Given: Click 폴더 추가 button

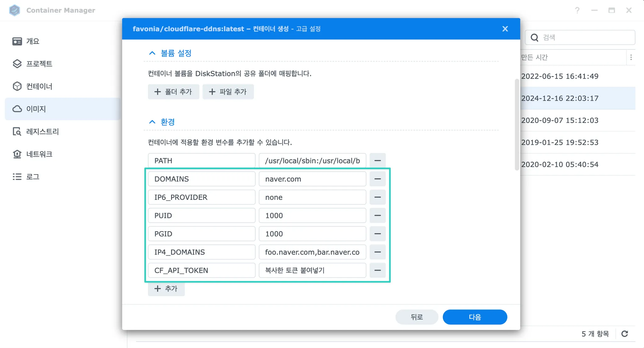Looking at the screenshot, I should click(x=173, y=92).
